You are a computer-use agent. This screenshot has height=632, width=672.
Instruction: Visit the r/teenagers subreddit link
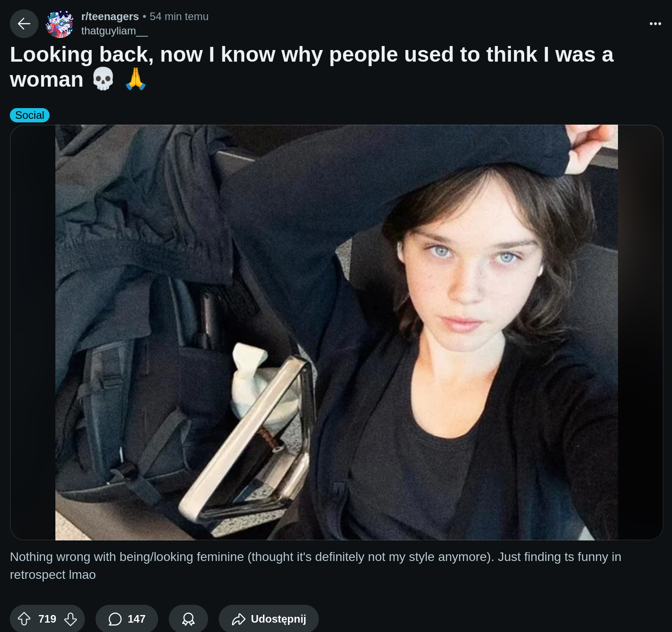click(110, 17)
